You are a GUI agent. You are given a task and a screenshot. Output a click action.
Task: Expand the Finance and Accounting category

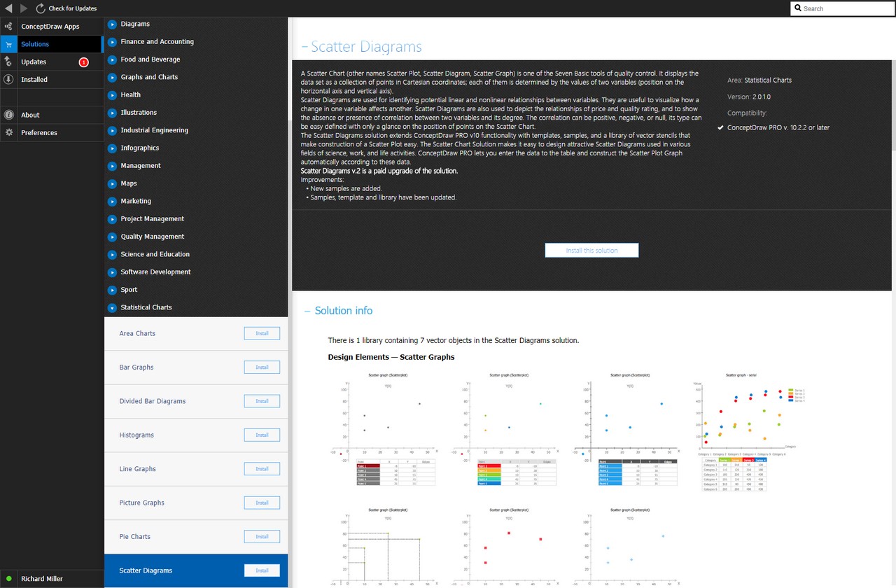112,41
